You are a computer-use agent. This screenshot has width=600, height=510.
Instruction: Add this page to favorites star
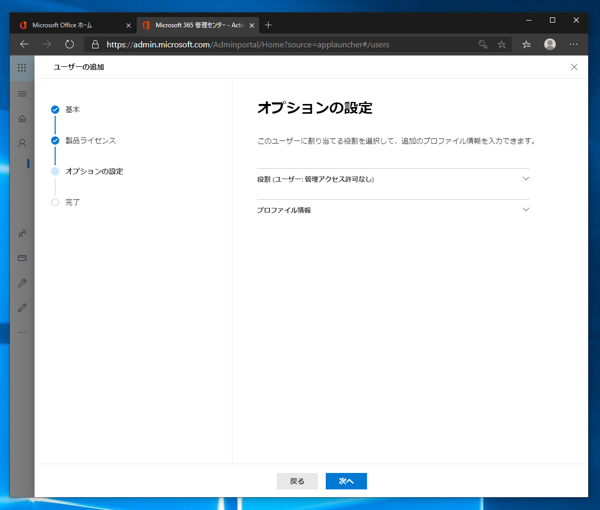[502, 45]
